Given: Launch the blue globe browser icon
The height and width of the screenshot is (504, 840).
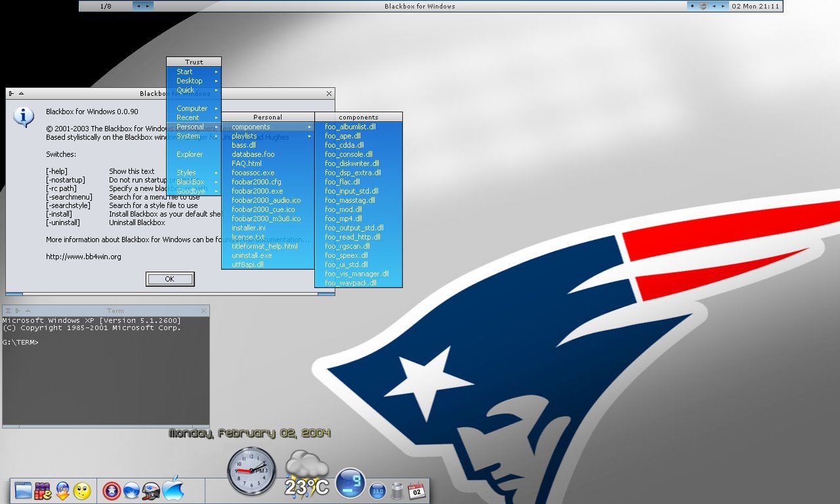Looking at the screenshot, I should click(131, 491).
